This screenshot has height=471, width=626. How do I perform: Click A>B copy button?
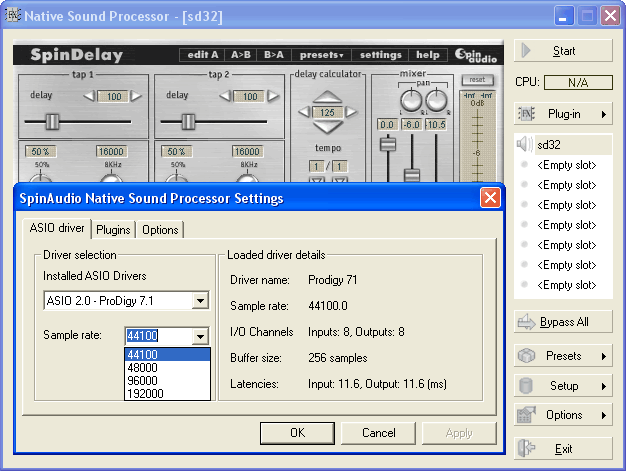(241, 55)
